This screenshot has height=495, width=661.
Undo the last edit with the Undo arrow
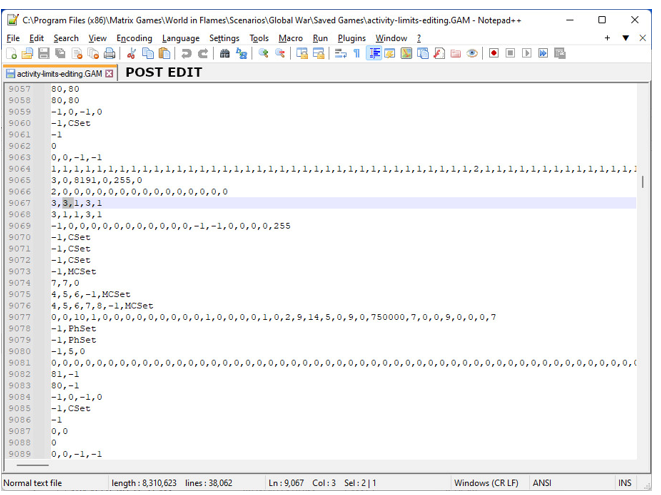tap(186, 54)
